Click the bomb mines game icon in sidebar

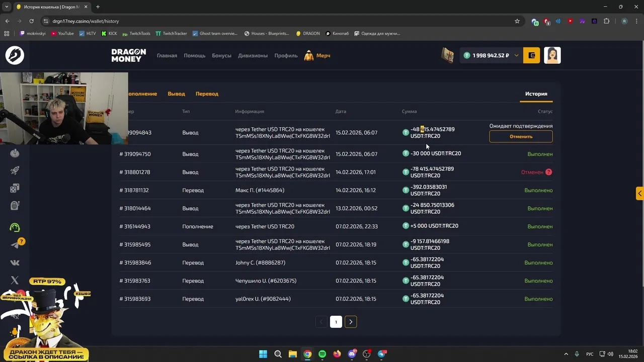[x=15, y=153]
